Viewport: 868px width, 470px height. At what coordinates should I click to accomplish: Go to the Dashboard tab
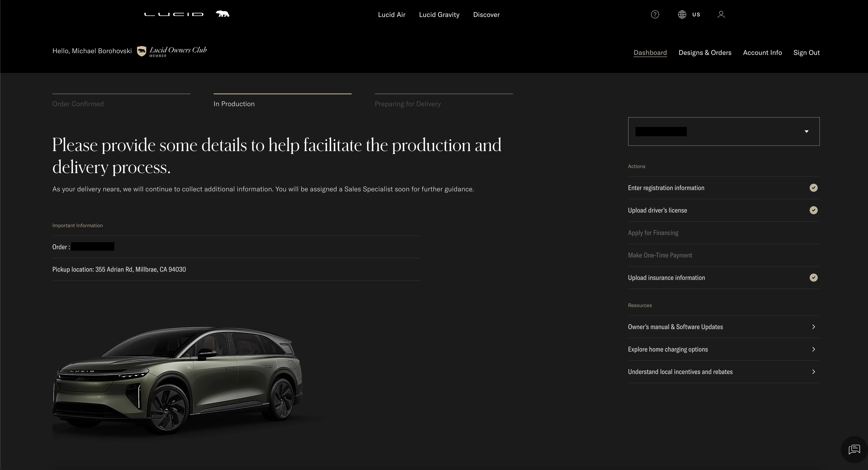click(650, 53)
